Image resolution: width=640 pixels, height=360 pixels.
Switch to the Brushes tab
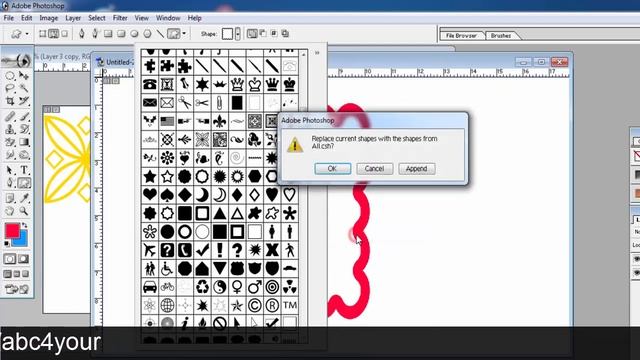pyautogui.click(x=501, y=36)
